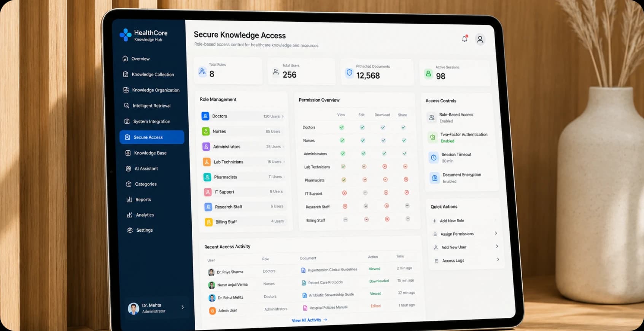Toggle Doctors Share permission
Screen dimensions: 644x331
coord(403,127)
